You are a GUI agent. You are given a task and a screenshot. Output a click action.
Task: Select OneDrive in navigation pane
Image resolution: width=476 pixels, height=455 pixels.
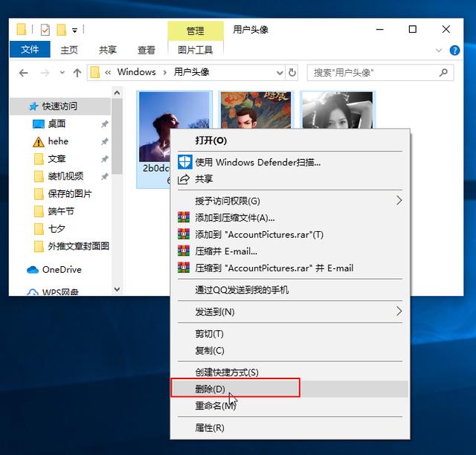point(62,270)
